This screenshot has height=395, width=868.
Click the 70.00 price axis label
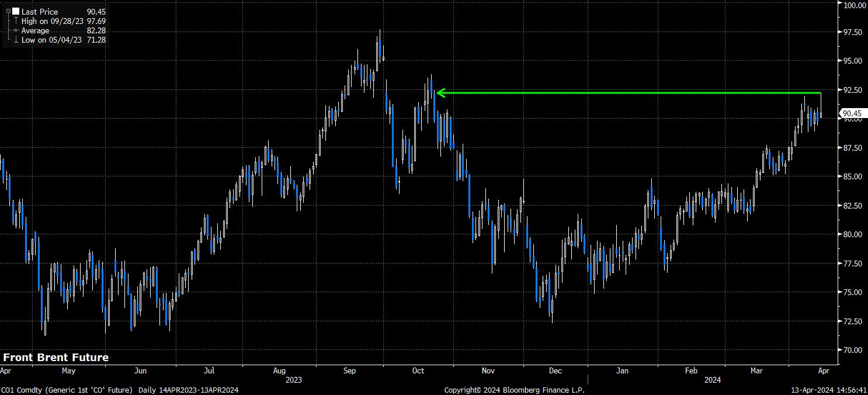854,350
